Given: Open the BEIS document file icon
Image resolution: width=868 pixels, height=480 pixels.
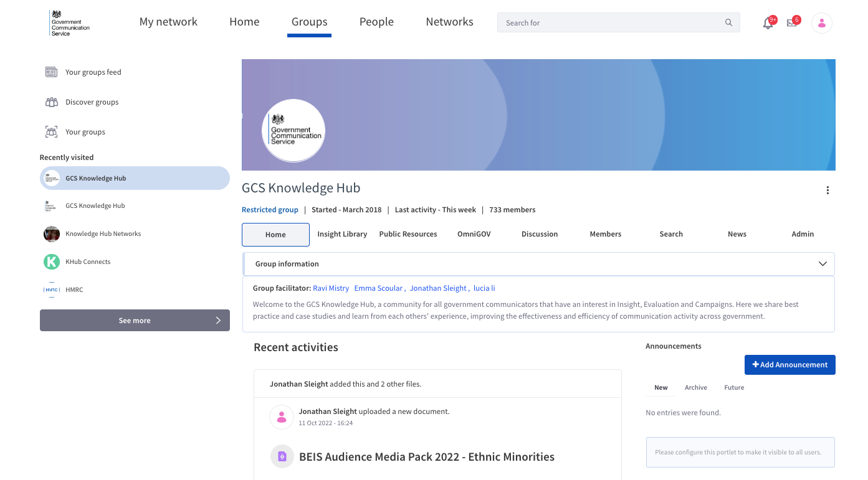Looking at the screenshot, I should click(282, 456).
